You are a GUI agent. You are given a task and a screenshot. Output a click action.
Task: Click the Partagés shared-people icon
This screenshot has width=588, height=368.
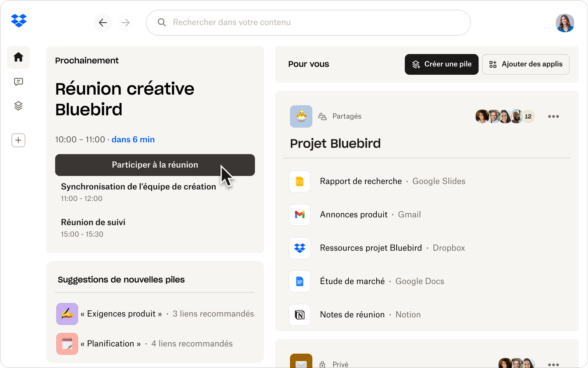pyautogui.click(x=322, y=116)
